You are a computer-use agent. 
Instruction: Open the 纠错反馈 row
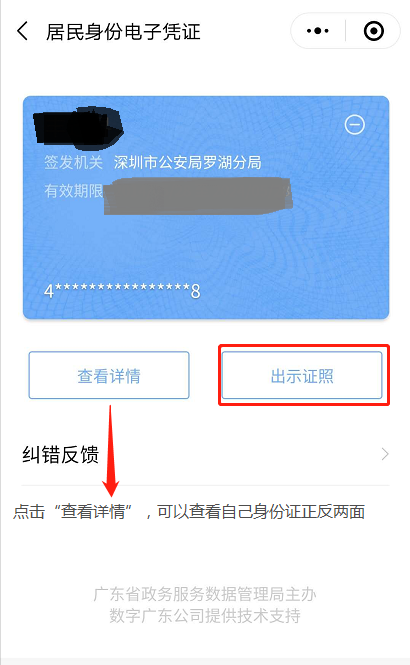coord(205,454)
